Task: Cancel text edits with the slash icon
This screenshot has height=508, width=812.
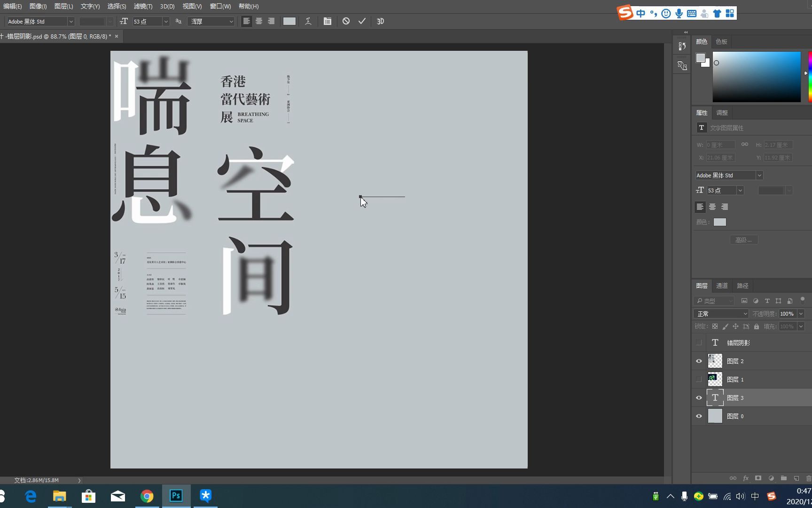Action: click(x=346, y=21)
